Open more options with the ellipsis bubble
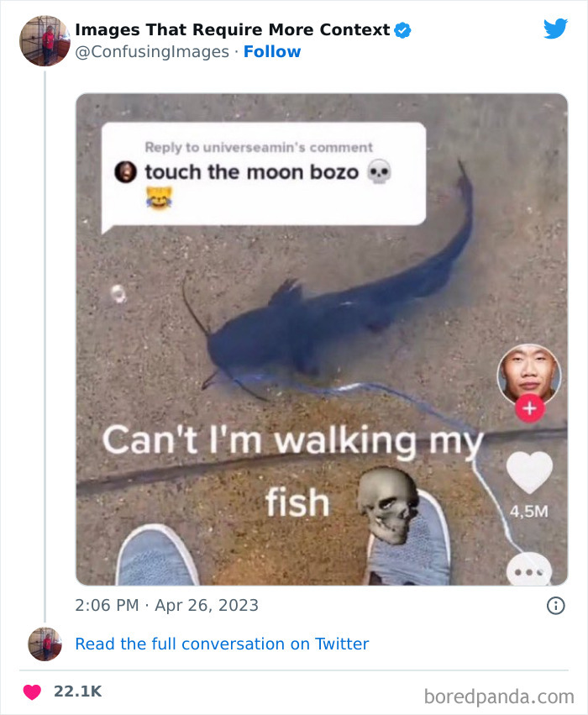The width and height of the screenshot is (588, 715). click(x=529, y=568)
